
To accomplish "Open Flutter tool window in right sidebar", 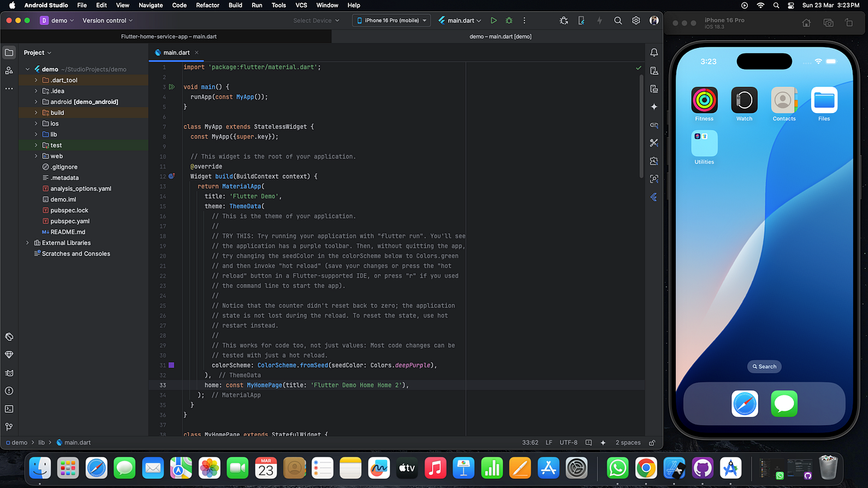I will tap(654, 197).
